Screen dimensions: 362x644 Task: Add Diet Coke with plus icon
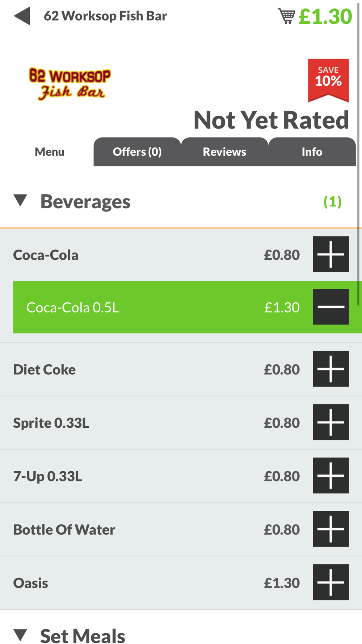tap(331, 369)
